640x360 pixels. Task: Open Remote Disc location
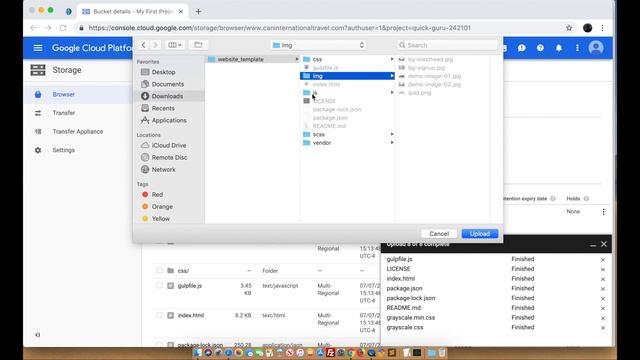[169, 158]
